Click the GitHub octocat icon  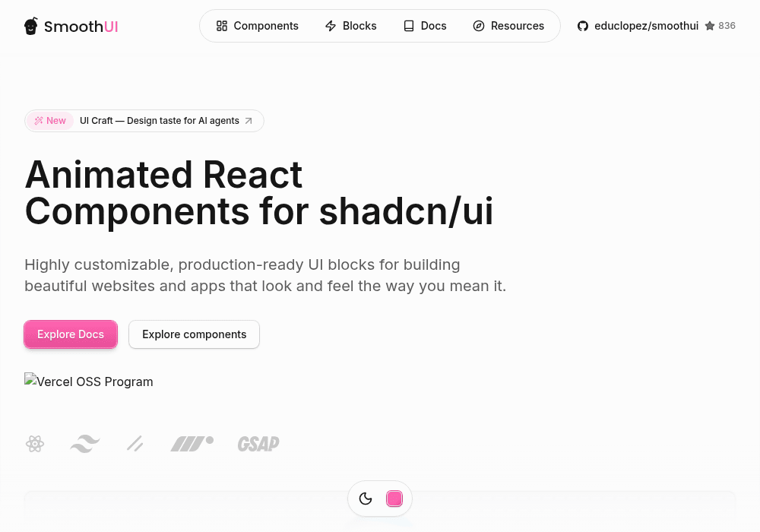pos(583,26)
